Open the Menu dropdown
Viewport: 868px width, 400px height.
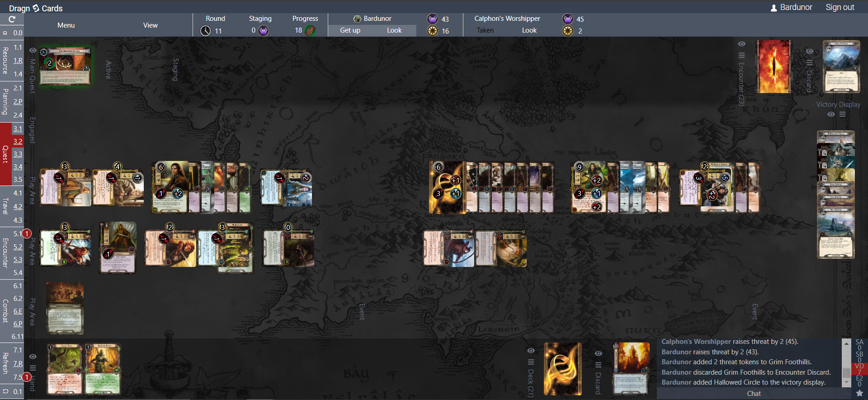(x=66, y=25)
